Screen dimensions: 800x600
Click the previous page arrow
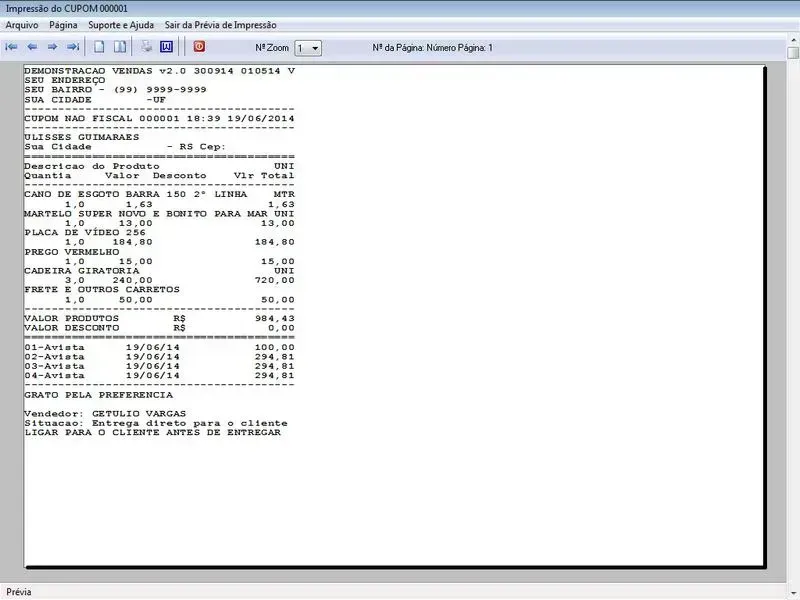click(32, 47)
